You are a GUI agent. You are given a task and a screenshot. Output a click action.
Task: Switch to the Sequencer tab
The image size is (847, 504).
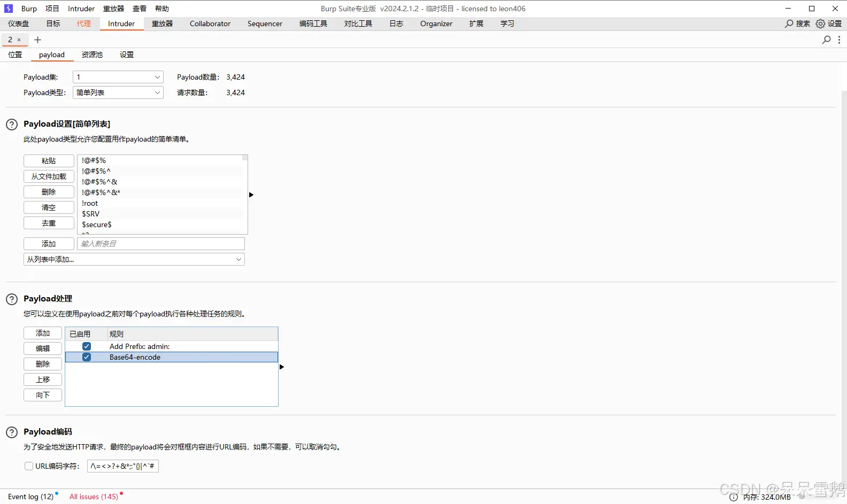(265, 24)
